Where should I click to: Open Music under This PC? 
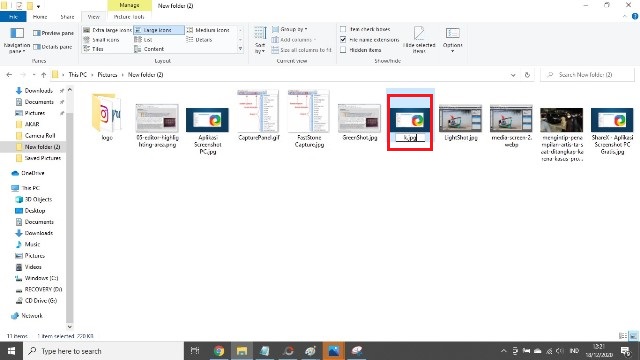coord(32,244)
